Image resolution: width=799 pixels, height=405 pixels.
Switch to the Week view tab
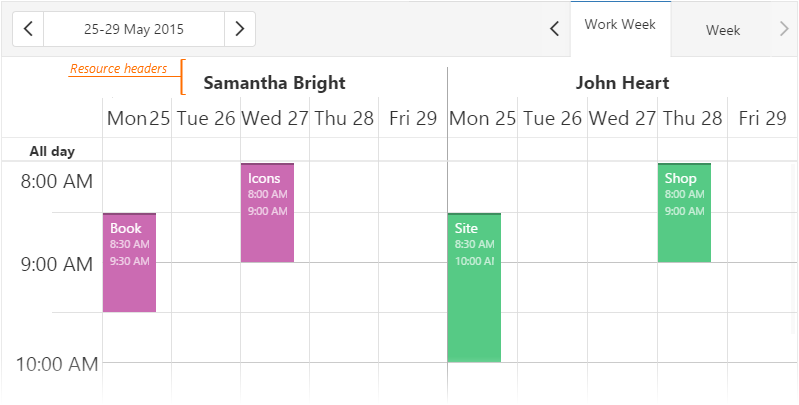coord(723,30)
